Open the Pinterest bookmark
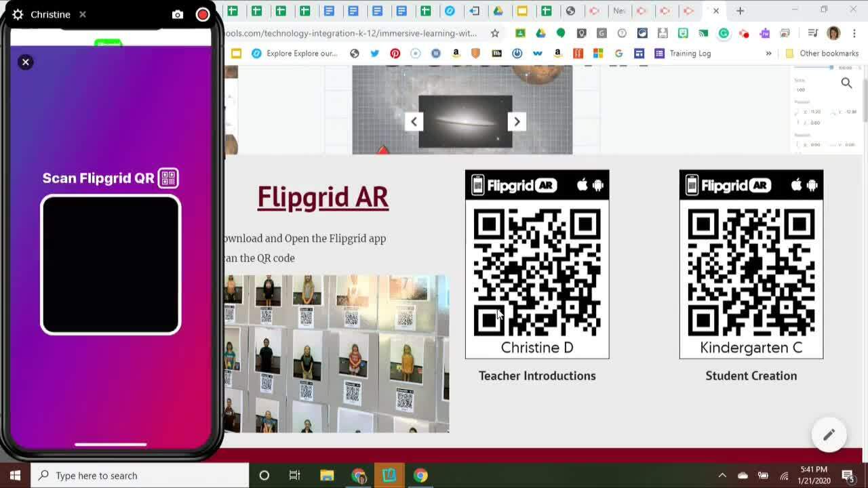 395,54
